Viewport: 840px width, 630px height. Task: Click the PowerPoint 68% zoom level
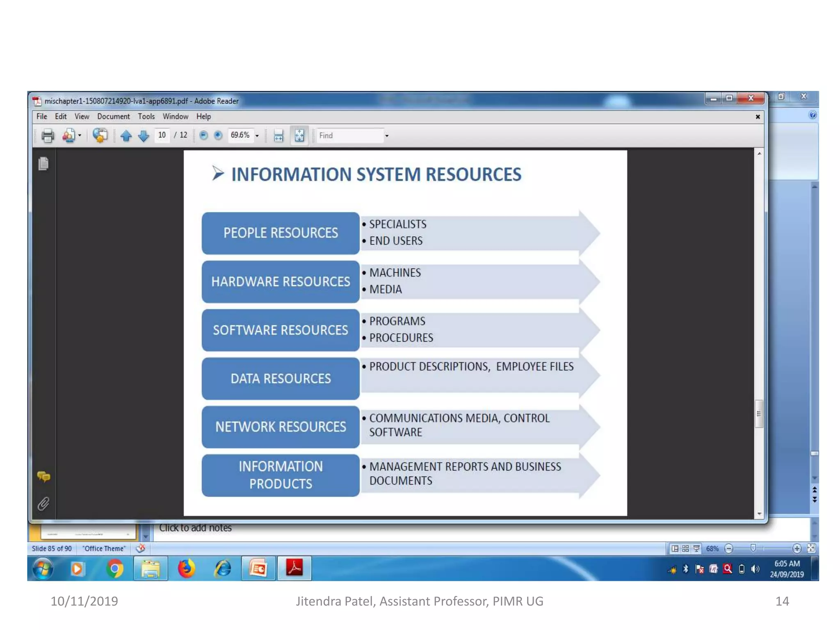(x=712, y=549)
